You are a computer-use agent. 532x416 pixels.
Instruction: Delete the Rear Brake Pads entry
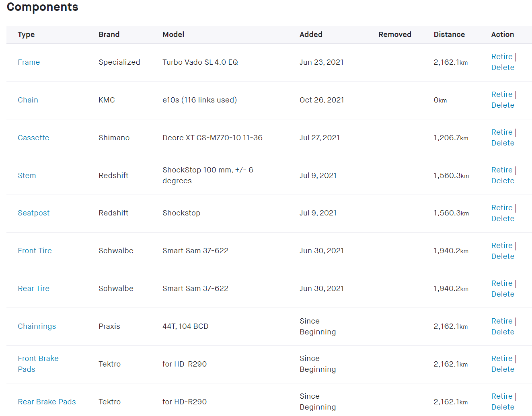coord(503,407)
